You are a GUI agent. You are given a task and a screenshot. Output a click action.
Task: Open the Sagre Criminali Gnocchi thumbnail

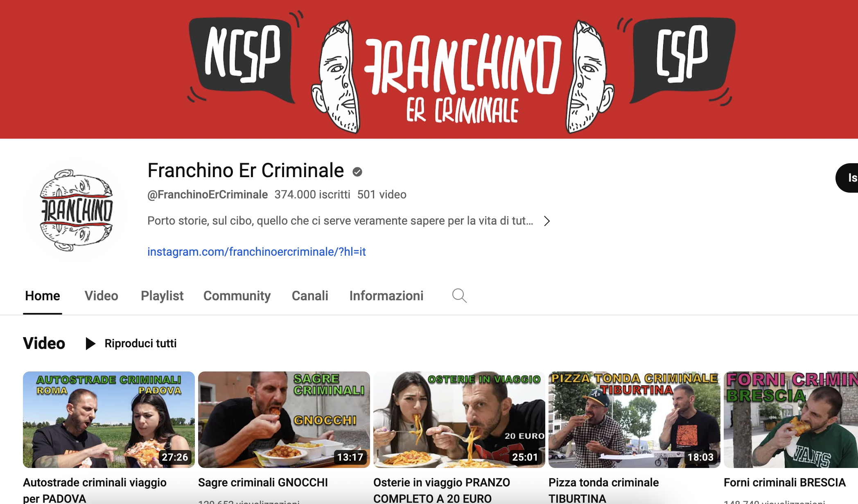pyautogui.click(x=284, y=420)
